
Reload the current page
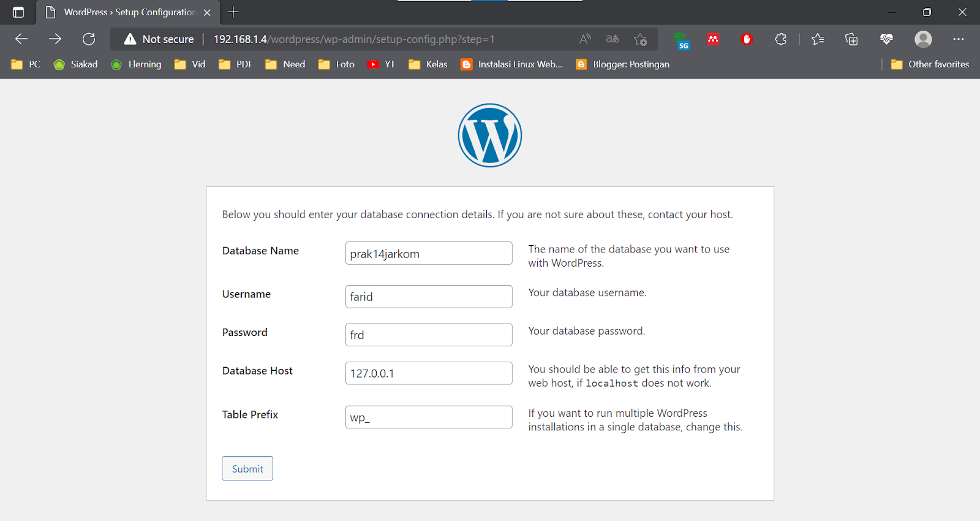[89, 39]
